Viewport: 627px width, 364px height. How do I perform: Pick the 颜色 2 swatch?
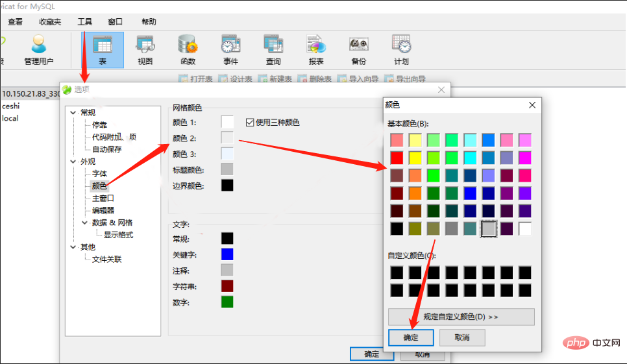click(227, 138)
